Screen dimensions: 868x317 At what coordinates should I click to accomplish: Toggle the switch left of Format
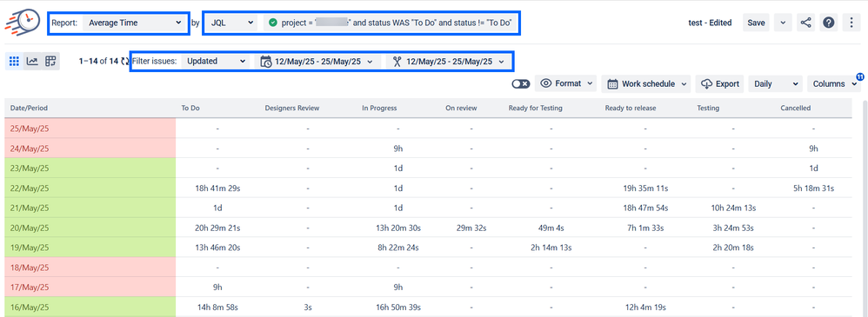point(521,84)
